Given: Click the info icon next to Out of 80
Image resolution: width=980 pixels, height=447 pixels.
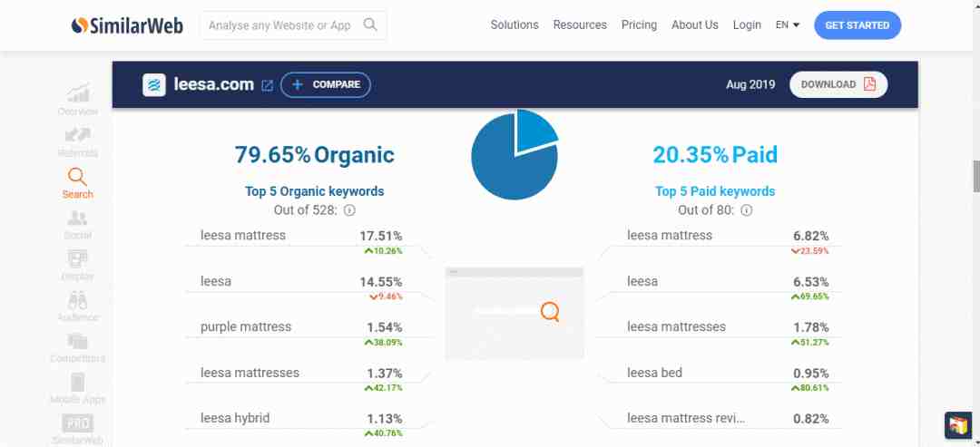Looking at the screenshot, I should [x=746, y=210].
